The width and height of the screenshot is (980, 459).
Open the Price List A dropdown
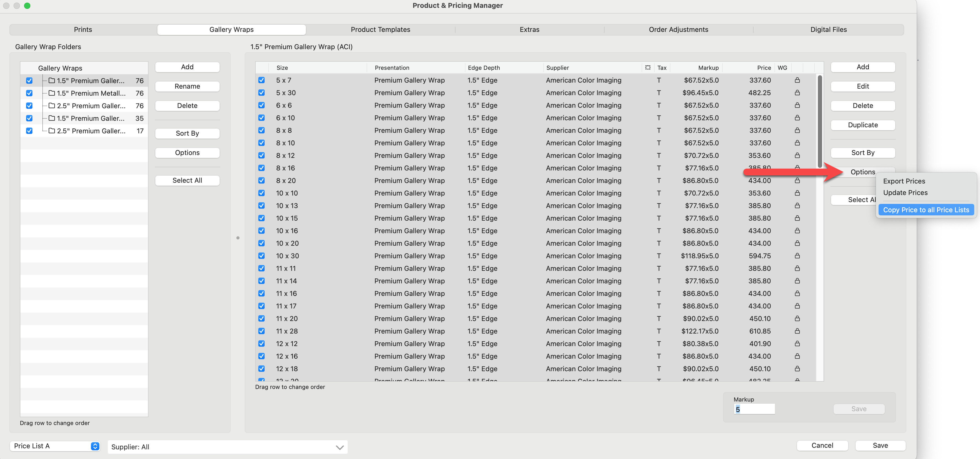coord(55,446)
